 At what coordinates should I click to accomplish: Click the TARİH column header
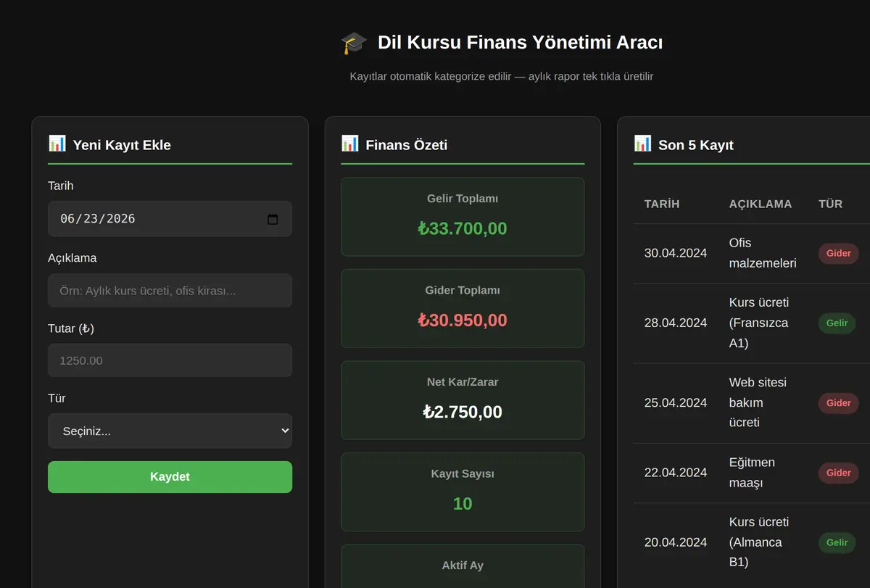pos(662,204)
